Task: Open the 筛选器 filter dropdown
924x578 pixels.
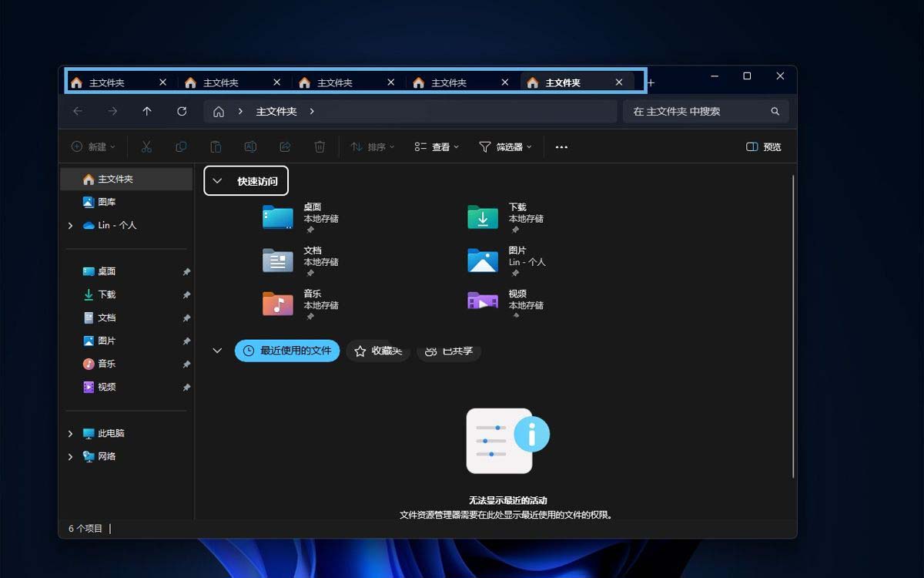Action: (506, 146)
